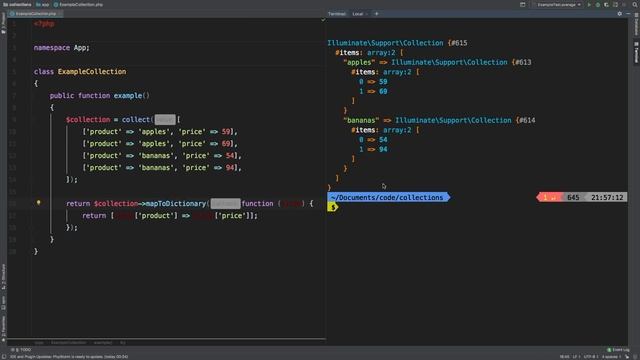Click the collections project breadcrumb
640x360 pixels.
[x=17, y=4]
